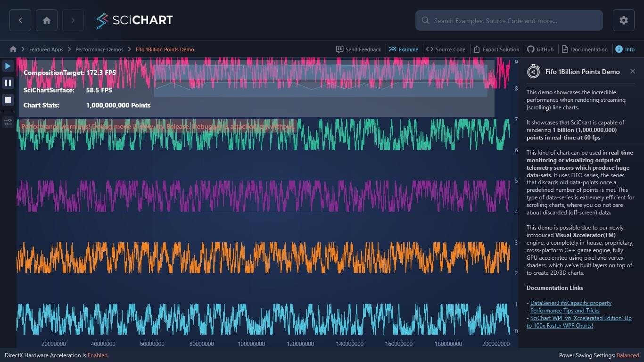Open the GitHub repository link
The width and height of the screenshot is (644, 362).
coord(540,49)
